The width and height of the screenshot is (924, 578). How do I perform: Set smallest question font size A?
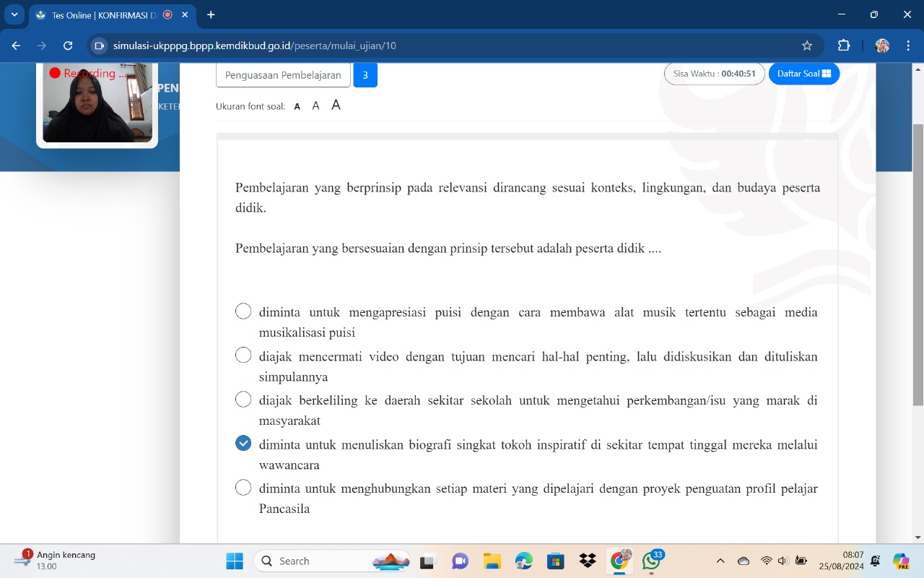point(297,106)
